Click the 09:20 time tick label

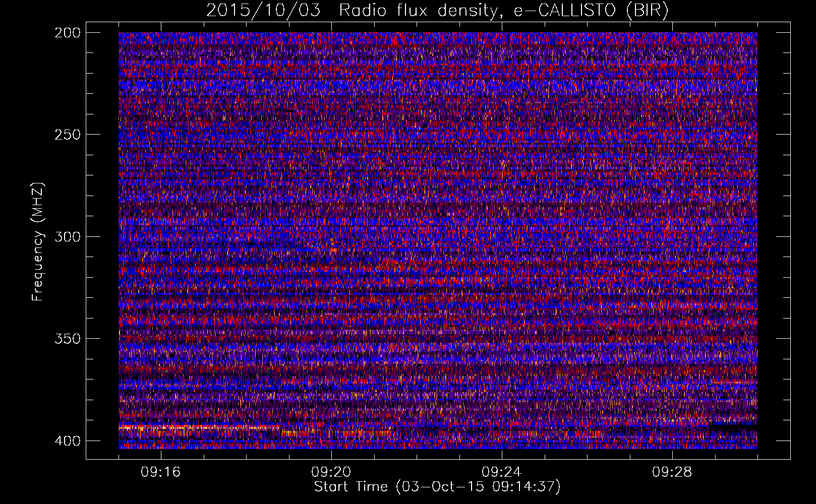331,472
